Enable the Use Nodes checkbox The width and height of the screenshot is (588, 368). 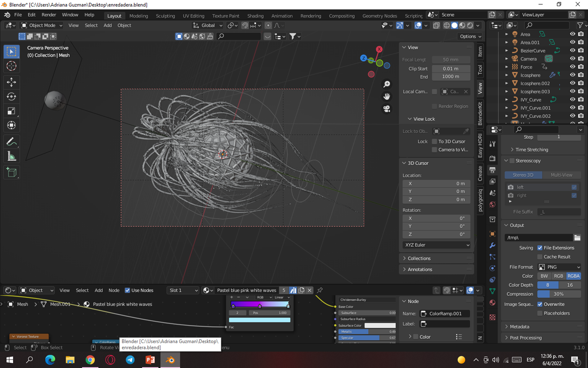pyautogui.click(x=127, y=290)
